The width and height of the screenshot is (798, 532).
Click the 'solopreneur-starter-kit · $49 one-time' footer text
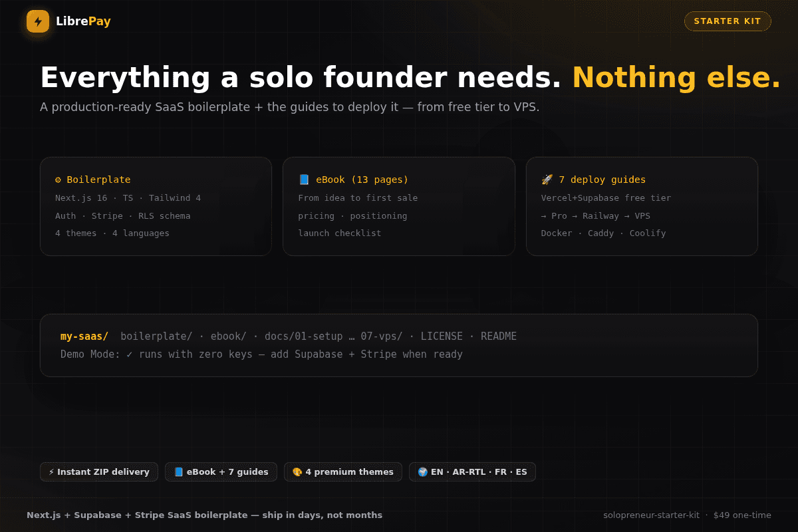687,515
